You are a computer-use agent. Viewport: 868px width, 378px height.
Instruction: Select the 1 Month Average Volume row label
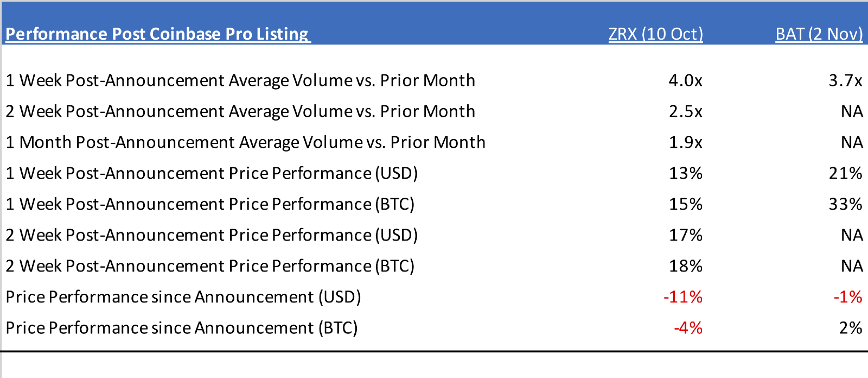[245, 142]
